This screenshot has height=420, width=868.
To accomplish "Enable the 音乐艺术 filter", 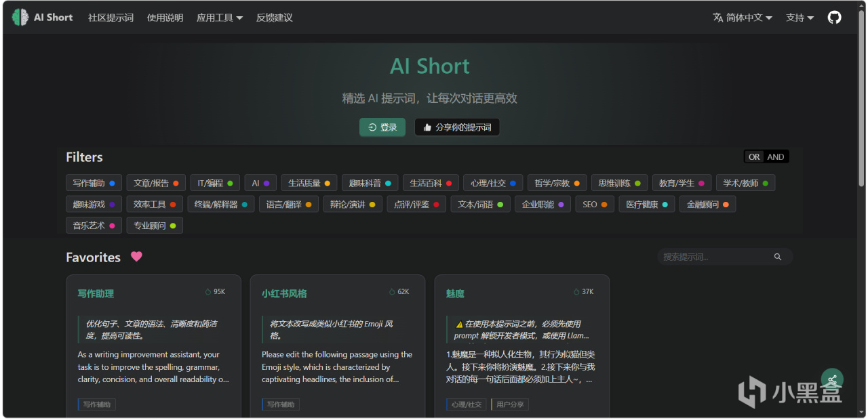I will pos(94,225).
